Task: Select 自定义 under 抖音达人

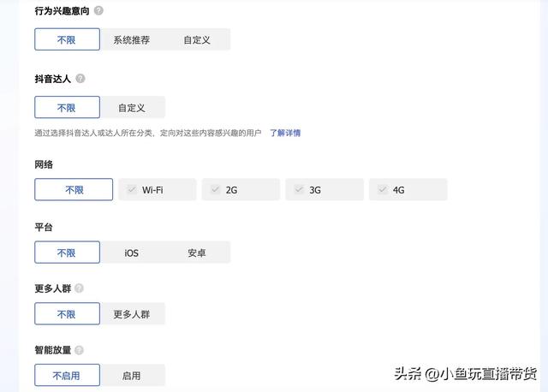Action: pyautogui.click(x=132, y=107)
